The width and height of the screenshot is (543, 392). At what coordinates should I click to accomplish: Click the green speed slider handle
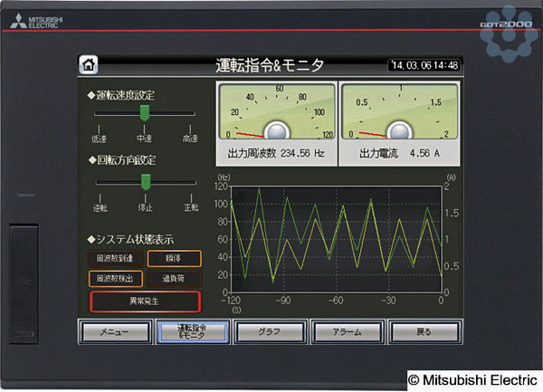pyautogui.click(x=144, y=112)
